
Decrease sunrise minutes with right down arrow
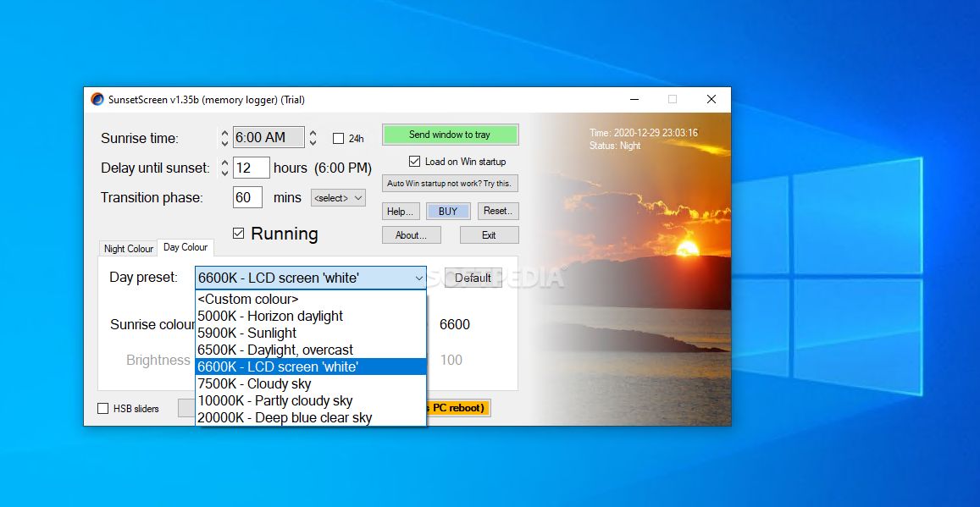313,143
